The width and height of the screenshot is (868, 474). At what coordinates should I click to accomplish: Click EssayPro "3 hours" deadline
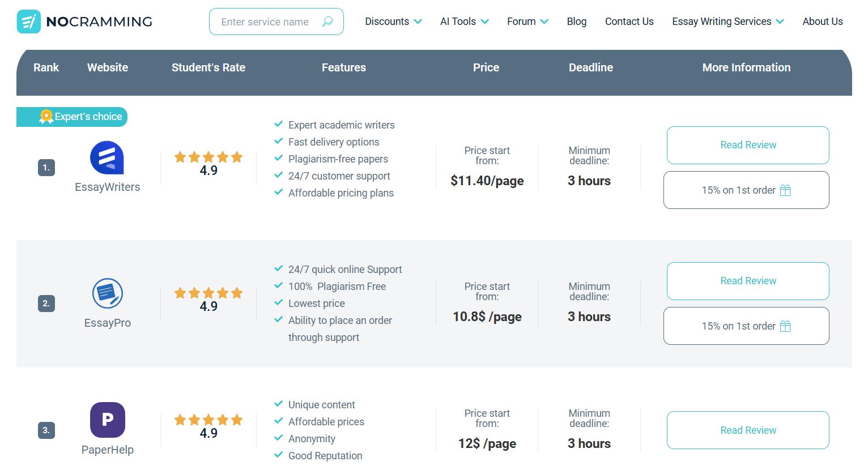589,317
